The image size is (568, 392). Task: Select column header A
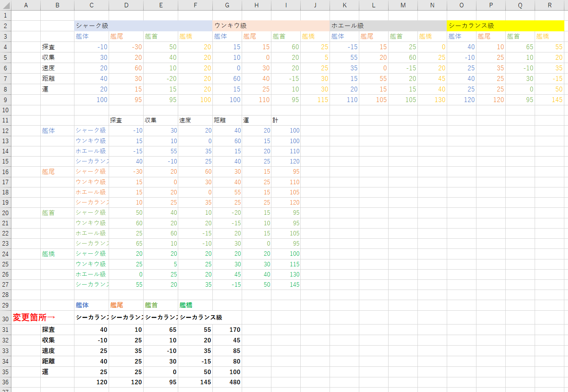coord(26,5)
